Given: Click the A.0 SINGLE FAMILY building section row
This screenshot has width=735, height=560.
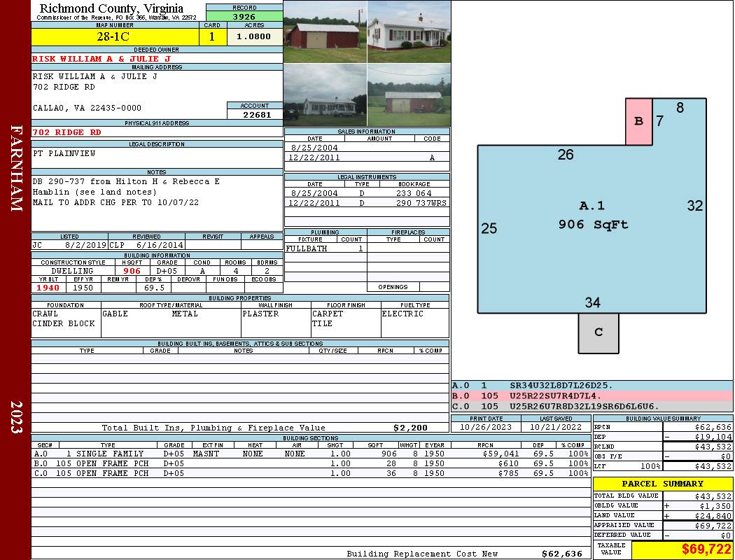Looking at the screenshot, I should [x=311, y=454].
